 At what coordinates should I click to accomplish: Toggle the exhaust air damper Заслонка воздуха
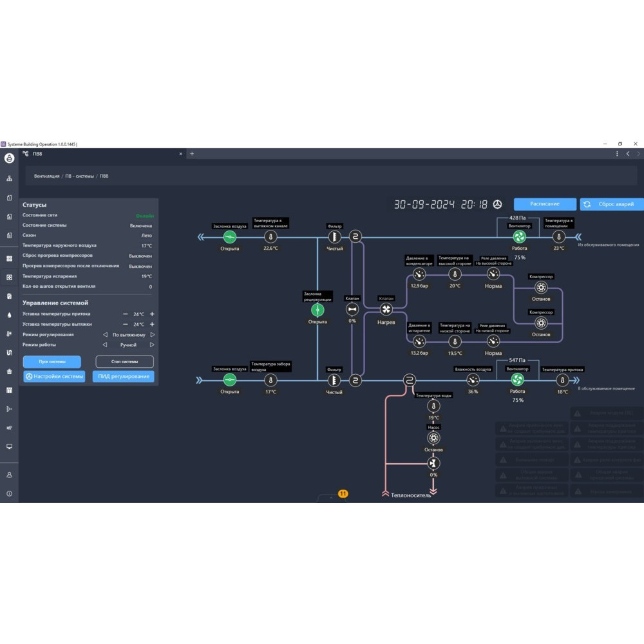point(230,237)
